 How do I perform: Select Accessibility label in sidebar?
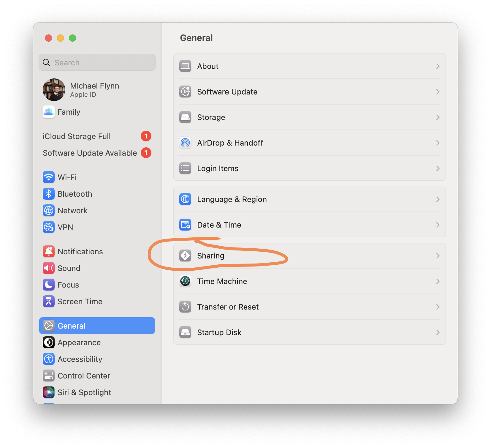[80, 359]
